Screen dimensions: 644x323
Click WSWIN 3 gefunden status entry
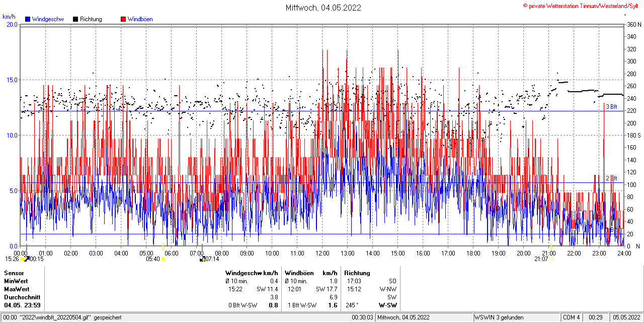tap(500, 317)
